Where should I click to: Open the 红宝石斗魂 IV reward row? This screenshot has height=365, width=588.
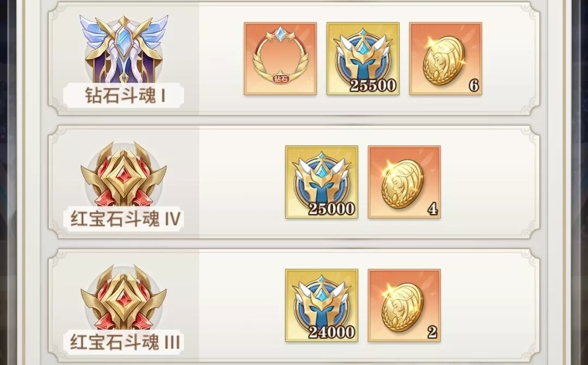(x=293, y=182)
